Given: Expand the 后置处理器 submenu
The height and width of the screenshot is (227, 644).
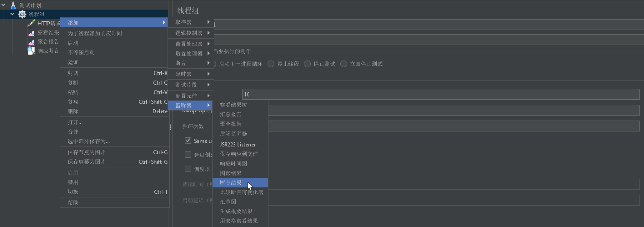Looking at the screenshot, I should (191, 53).
